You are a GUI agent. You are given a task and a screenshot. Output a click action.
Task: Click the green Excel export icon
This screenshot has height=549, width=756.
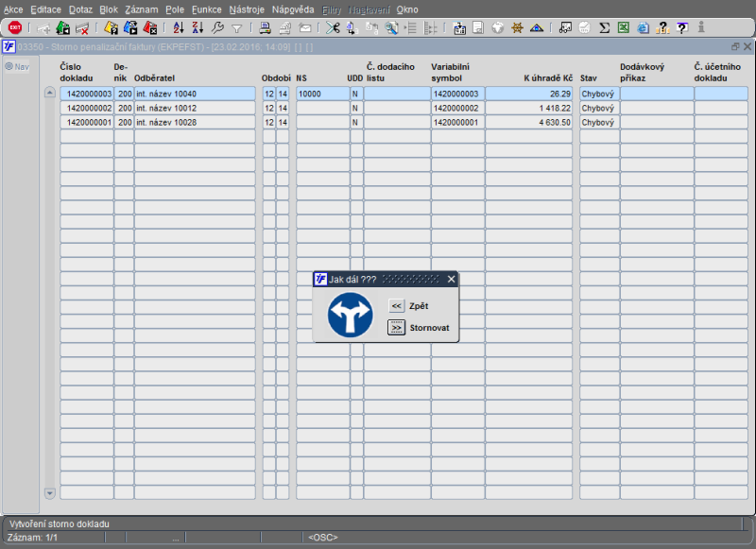624,27
